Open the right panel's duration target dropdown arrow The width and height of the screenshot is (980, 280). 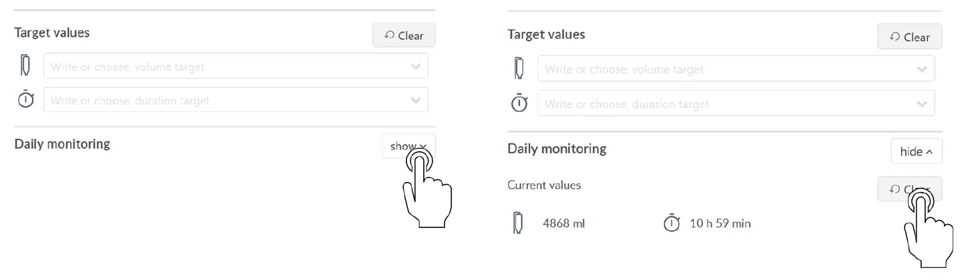(x=922, y=104)
